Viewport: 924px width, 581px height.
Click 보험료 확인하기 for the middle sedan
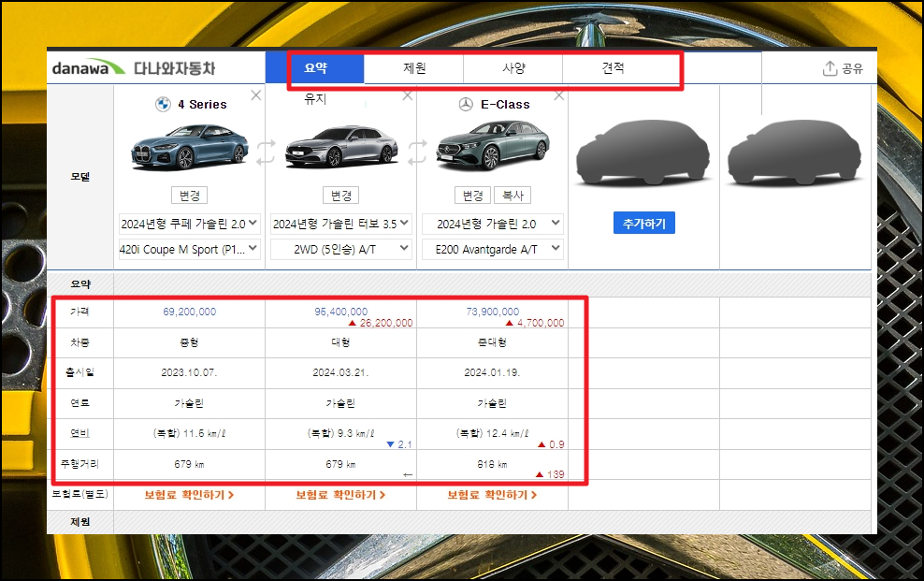click(x=340, y=495)
